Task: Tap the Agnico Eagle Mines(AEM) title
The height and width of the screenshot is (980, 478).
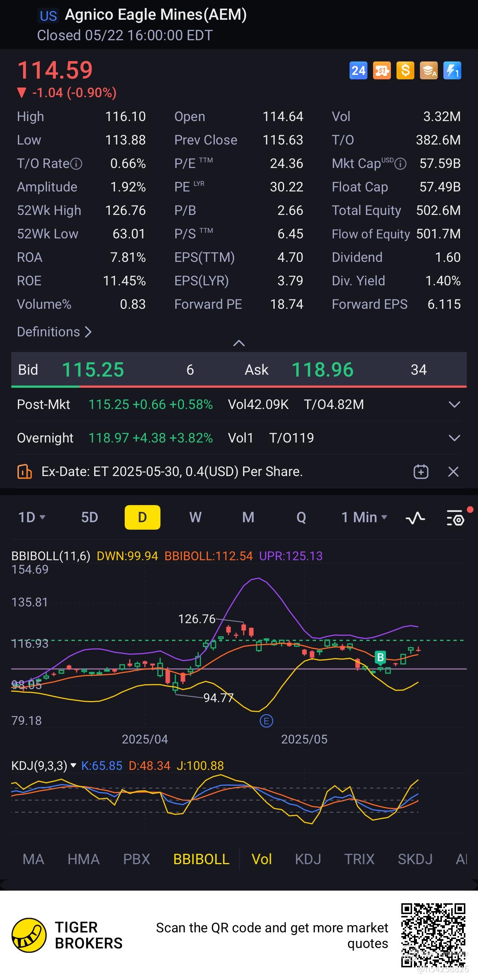Action: 156,15
